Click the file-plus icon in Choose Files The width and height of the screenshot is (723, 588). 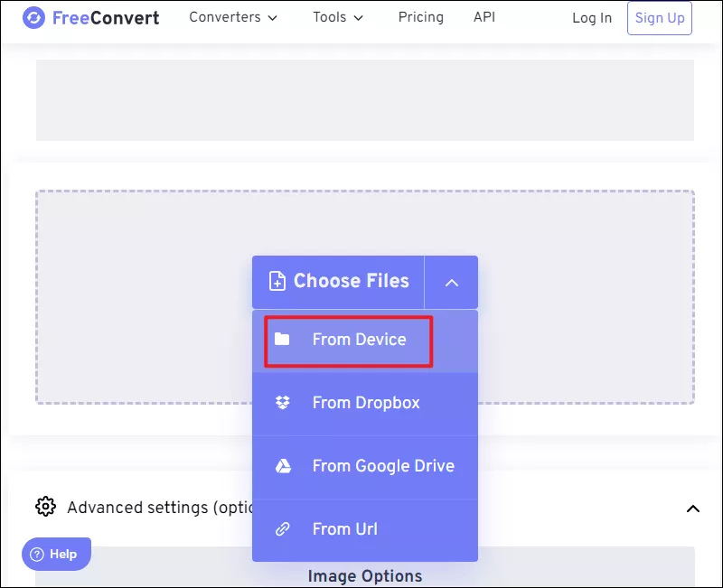(277, 281)
